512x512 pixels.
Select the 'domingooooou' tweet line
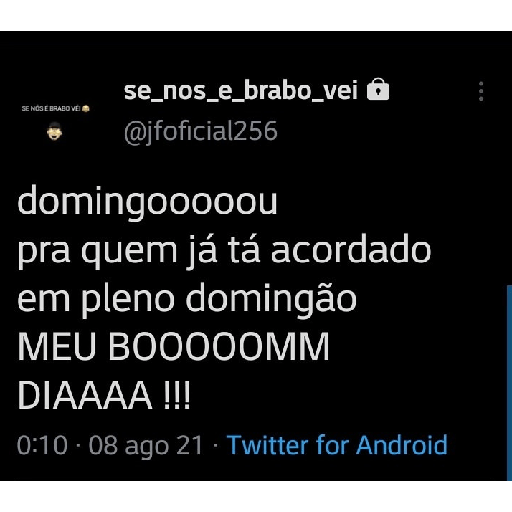point(147,203)
